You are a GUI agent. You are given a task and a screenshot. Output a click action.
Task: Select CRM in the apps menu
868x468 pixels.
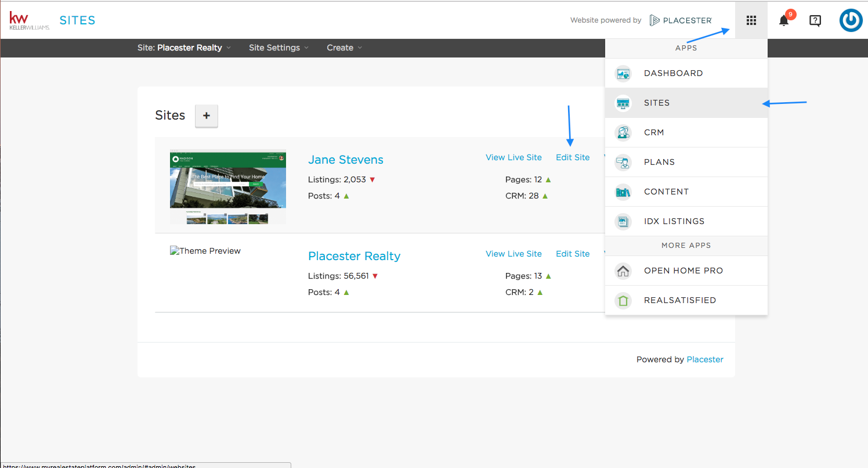[x=686, y=132]
